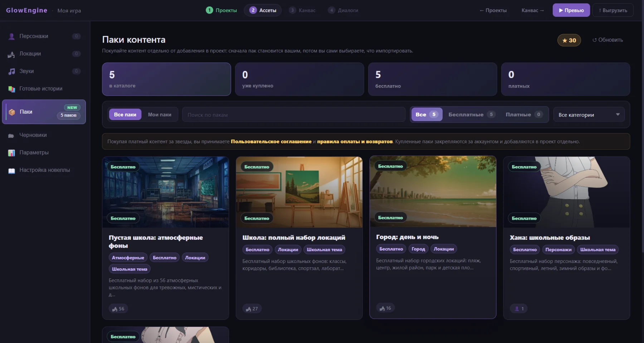Go forward via the Канвас → link
644x343 pixels.
coord(533,10)
